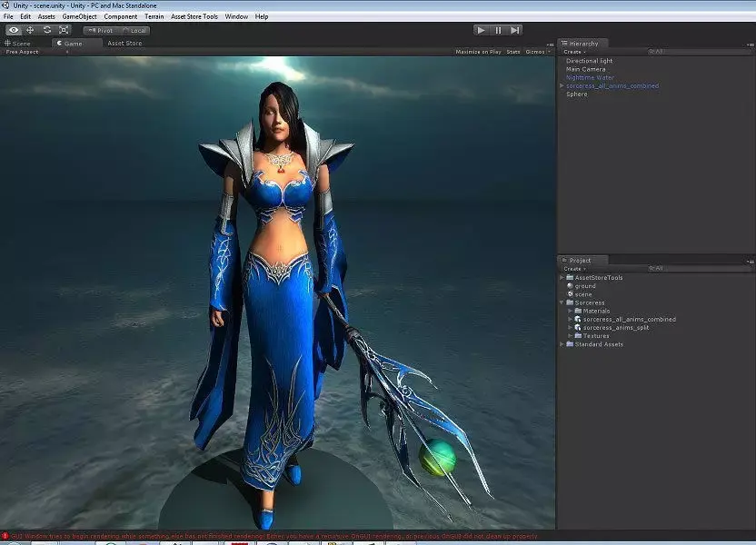756x545 pixels.
Task: Toggle Local rotation mode
Action: tap(134, 30)
